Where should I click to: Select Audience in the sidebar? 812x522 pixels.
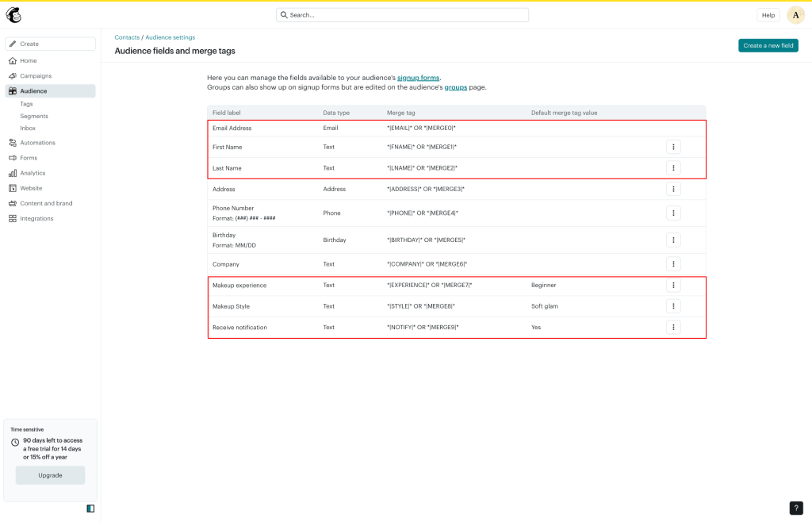pos(50,91)
